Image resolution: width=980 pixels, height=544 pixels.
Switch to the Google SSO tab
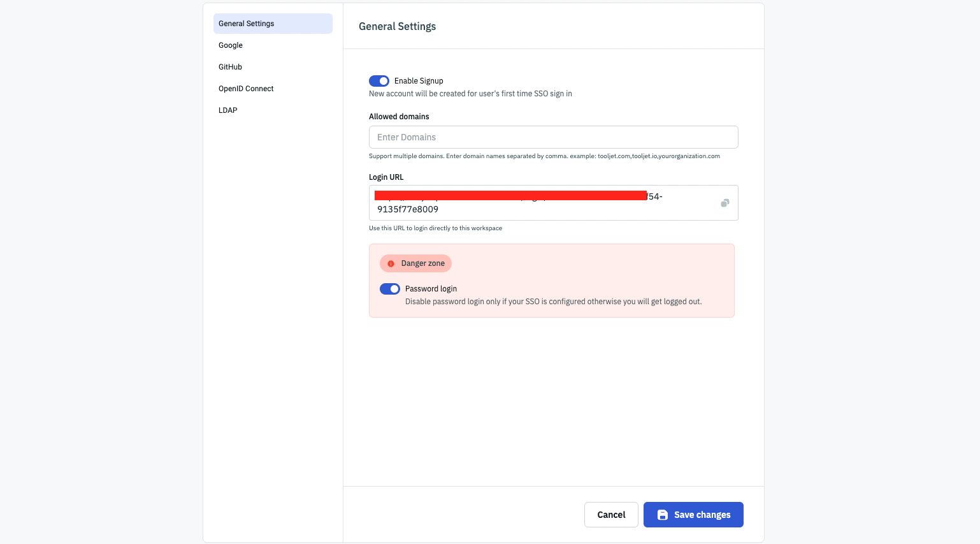point(231,45)
